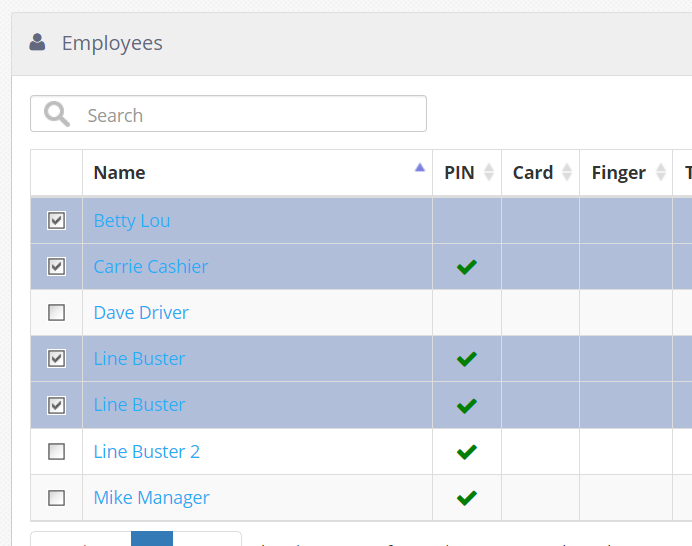Open the Line Buster 2 link
This screenshot has height=546, width=692.
pyautogui.click(x=147, y=452)
